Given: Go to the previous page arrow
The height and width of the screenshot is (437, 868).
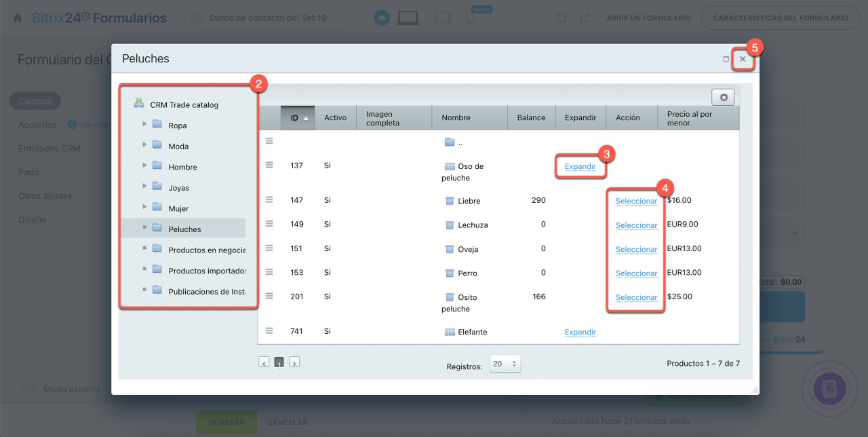Looking at the screenshot, I should pos(264,362).
